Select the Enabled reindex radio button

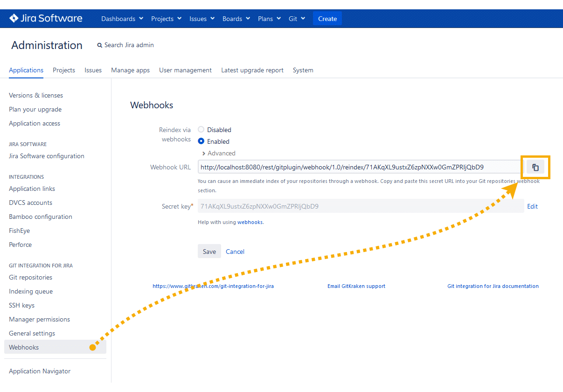(x=201, y=141)
